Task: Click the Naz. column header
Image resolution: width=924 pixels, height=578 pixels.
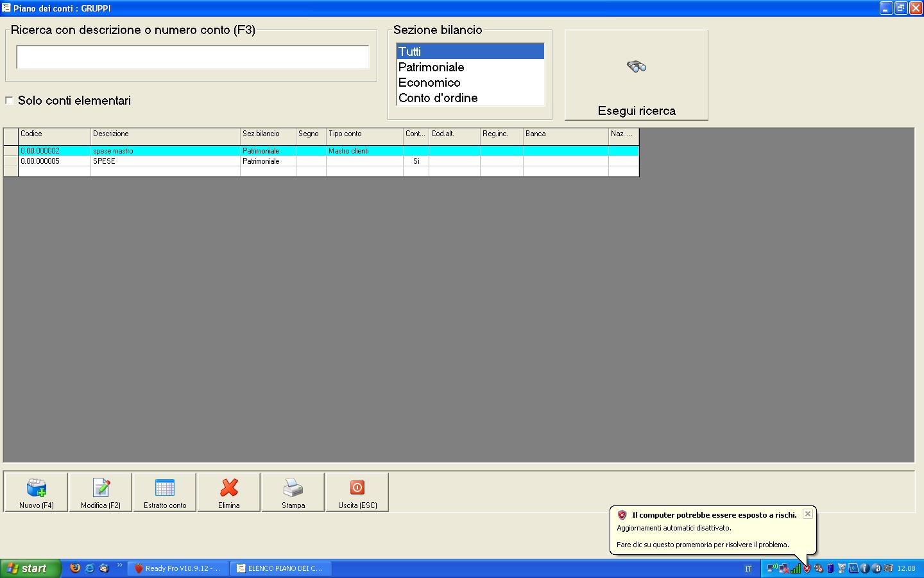Action: [x=624, y=136]
